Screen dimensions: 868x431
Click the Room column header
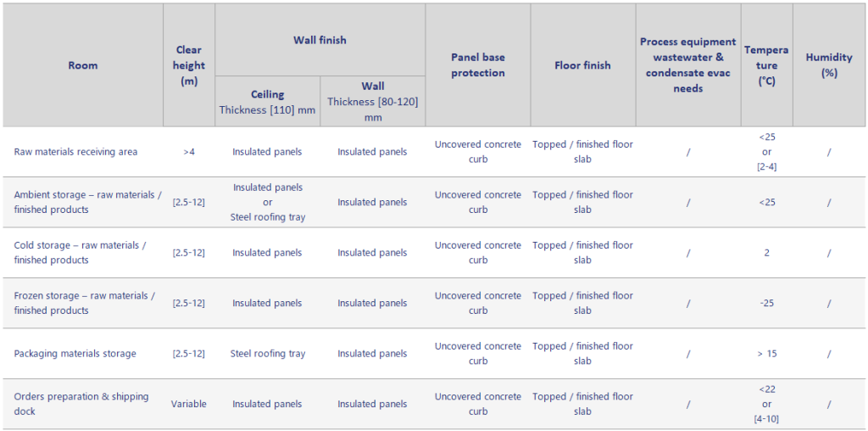click(82, 65)
